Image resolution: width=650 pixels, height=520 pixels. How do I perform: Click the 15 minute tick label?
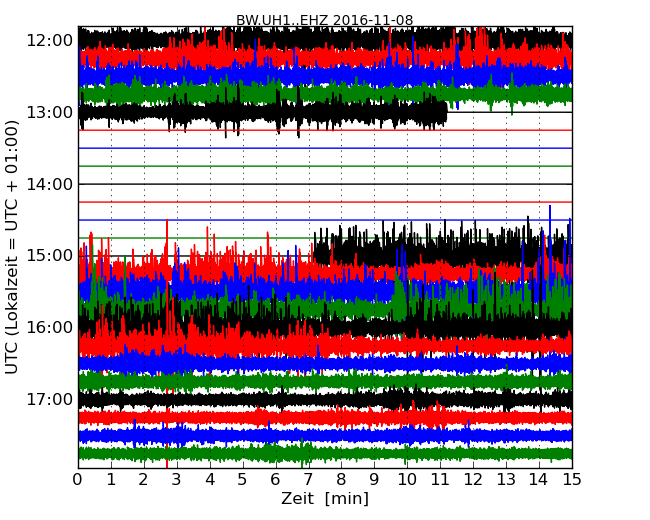tap(571, 479)
